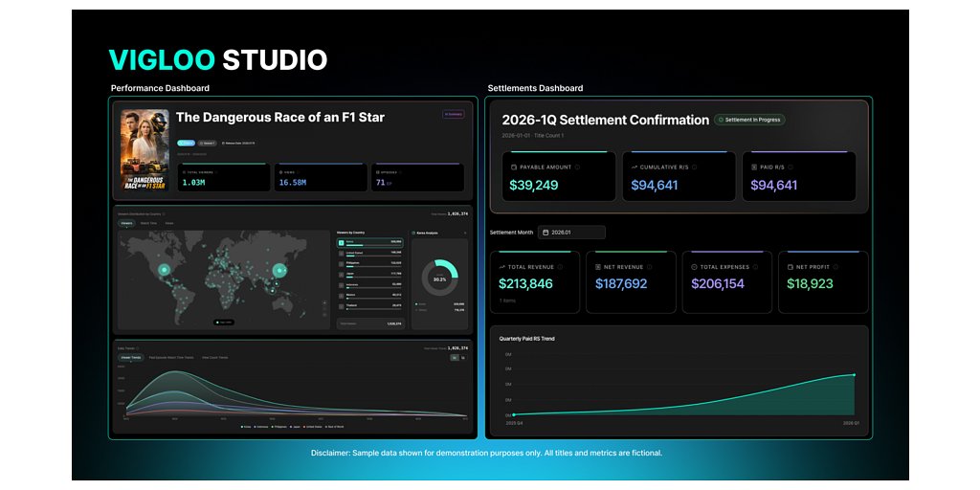Select Viewer Trends tab in daily trends
The width and height of the screenshot is (980, 490).
point(131,358)
